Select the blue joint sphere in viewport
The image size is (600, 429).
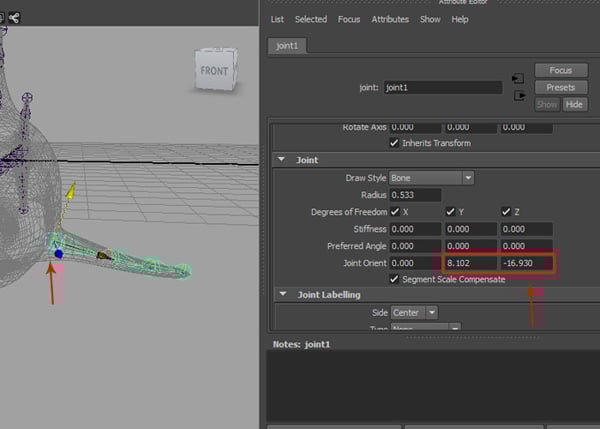click(x=59, y=253)
